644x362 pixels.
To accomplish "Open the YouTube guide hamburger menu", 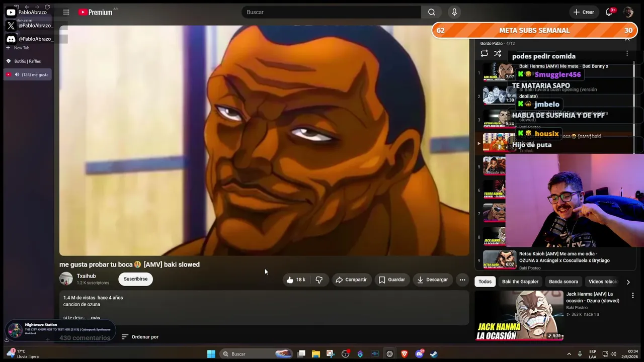I will pyautogui.click(x=66, y=12).
